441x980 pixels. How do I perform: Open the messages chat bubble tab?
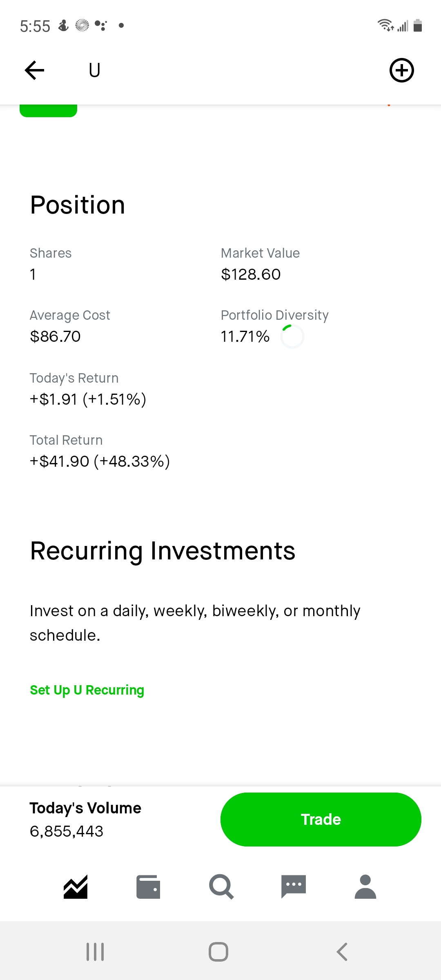(x=293, y=886)
